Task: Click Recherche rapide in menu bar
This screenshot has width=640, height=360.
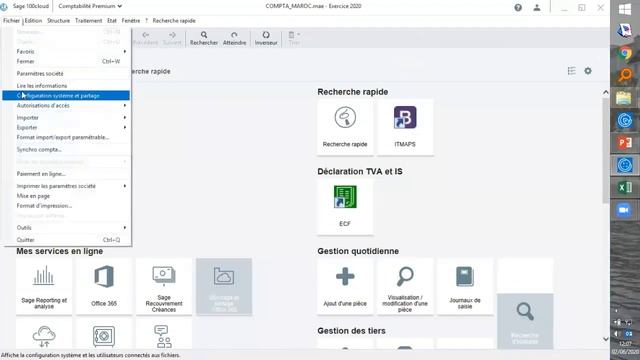Action: (x=174, y=20)
